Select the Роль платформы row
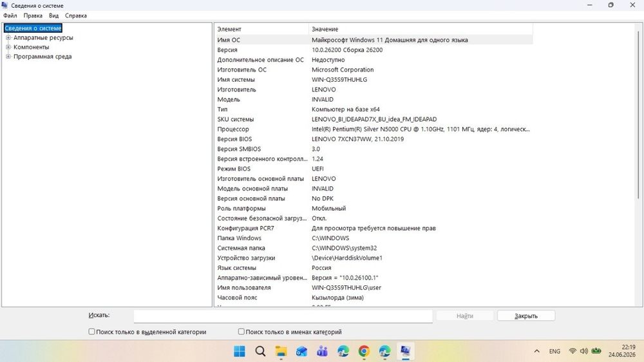The image size is (644, 362). (374, 208)
